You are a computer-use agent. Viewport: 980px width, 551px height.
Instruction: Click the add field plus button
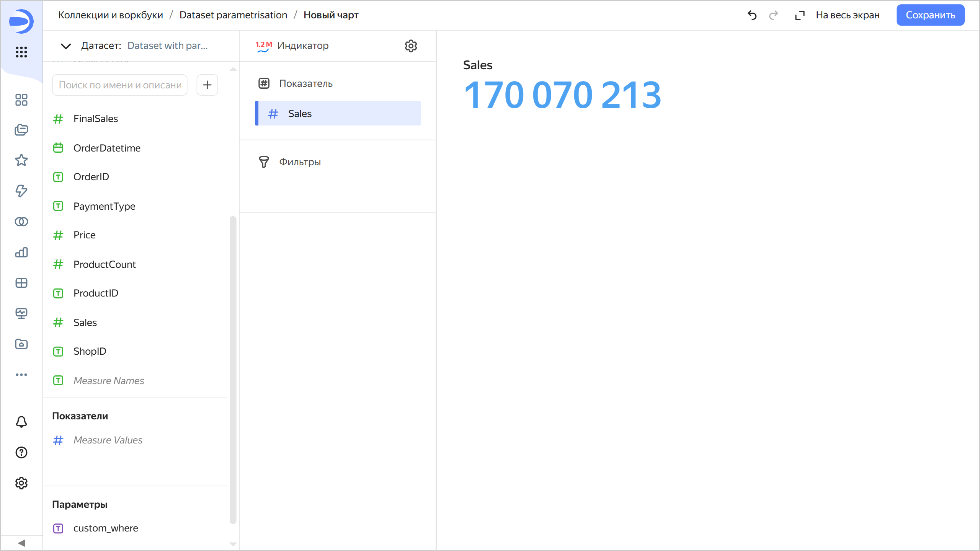pos(207,85)
